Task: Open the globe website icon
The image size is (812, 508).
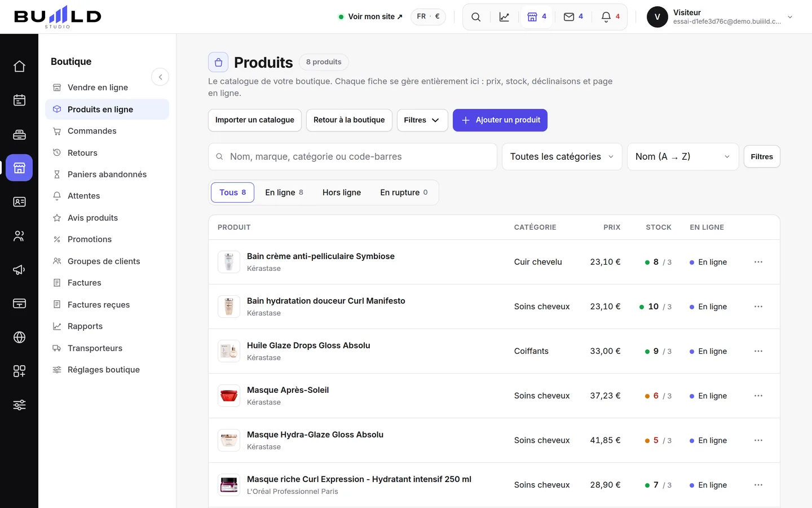Action: 19,337
